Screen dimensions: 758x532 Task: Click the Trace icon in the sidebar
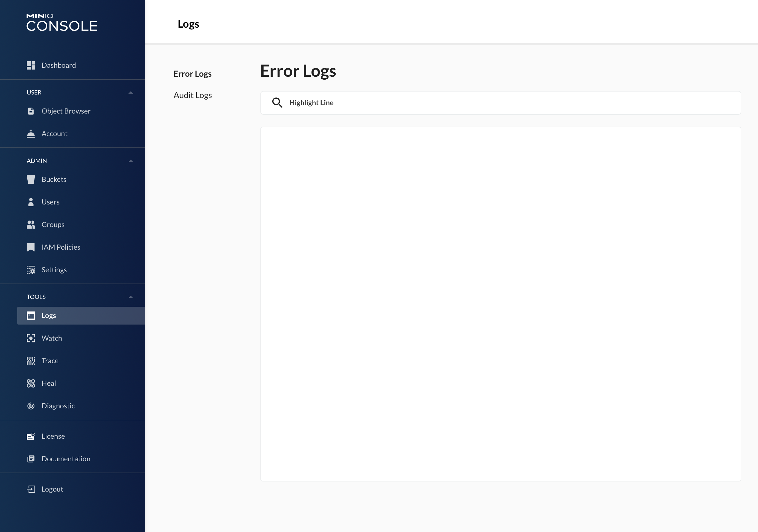click(x=31, y=361)
